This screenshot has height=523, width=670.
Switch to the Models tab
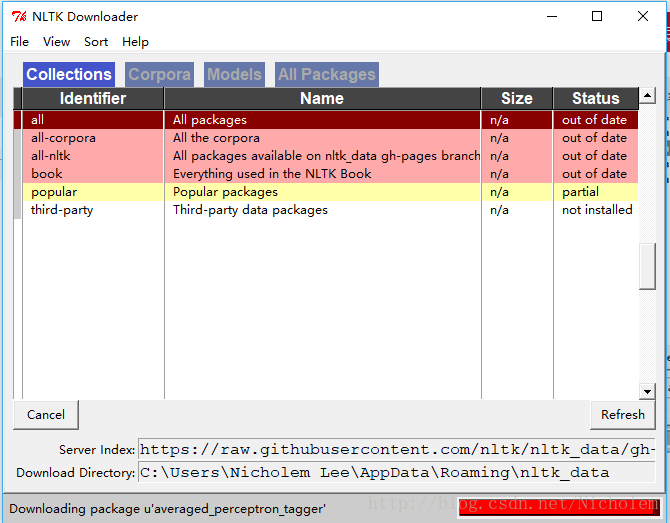pyautogui.click(x=234, y=74)
